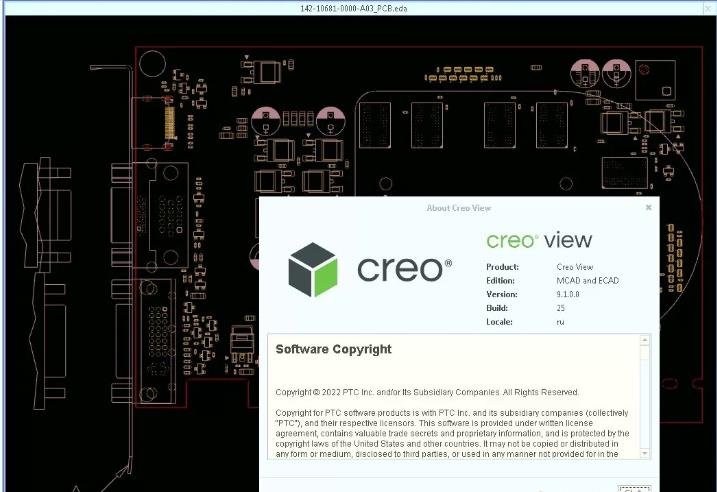Close the About Creo View dialog
The width and height of the screenshot is (717, 492).
pos(648,208)
